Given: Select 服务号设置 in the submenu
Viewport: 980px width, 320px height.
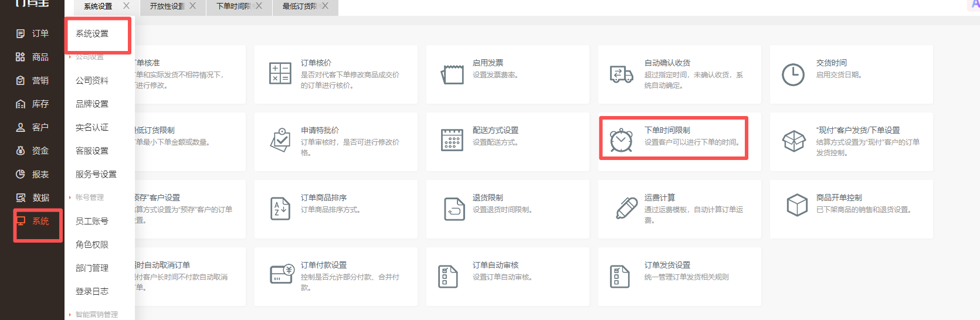Looking at the screenshot, I should (96, 174).
